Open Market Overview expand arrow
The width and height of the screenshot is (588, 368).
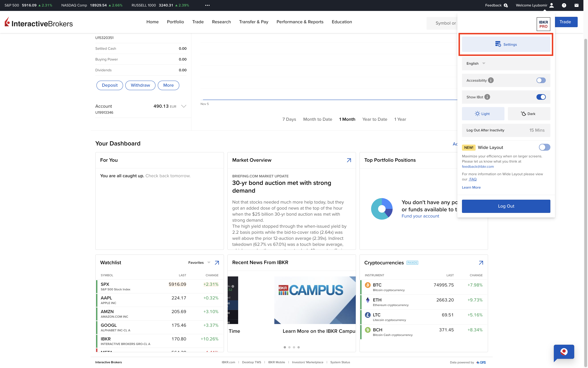pyautogui.click(x=349, y=160)
